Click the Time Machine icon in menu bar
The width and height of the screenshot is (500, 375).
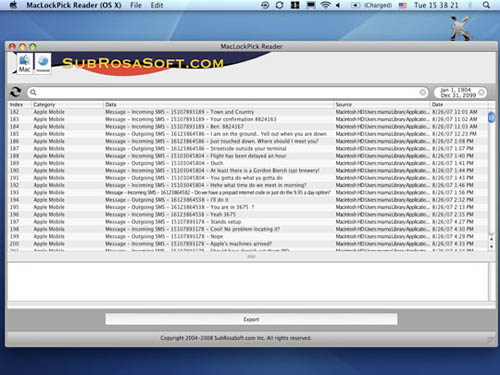point(265,5)
